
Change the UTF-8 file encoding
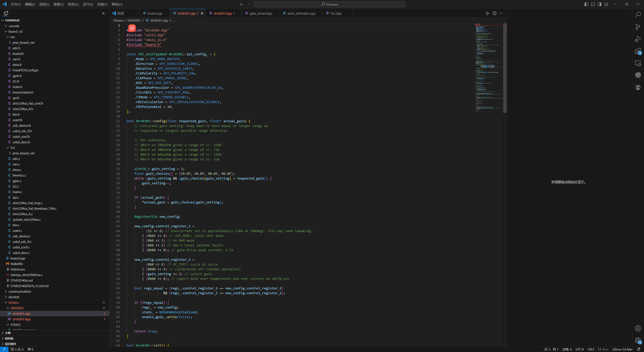[580, 349]
